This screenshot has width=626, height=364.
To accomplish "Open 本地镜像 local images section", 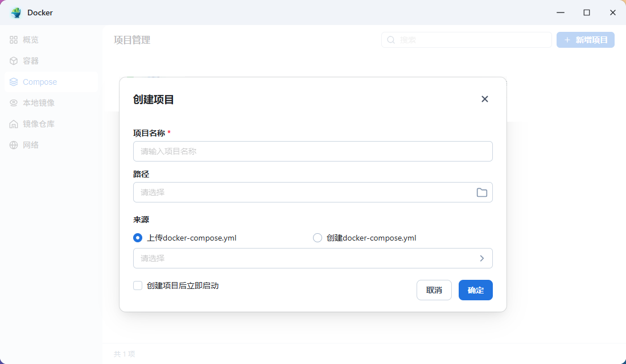I will 14,102.
